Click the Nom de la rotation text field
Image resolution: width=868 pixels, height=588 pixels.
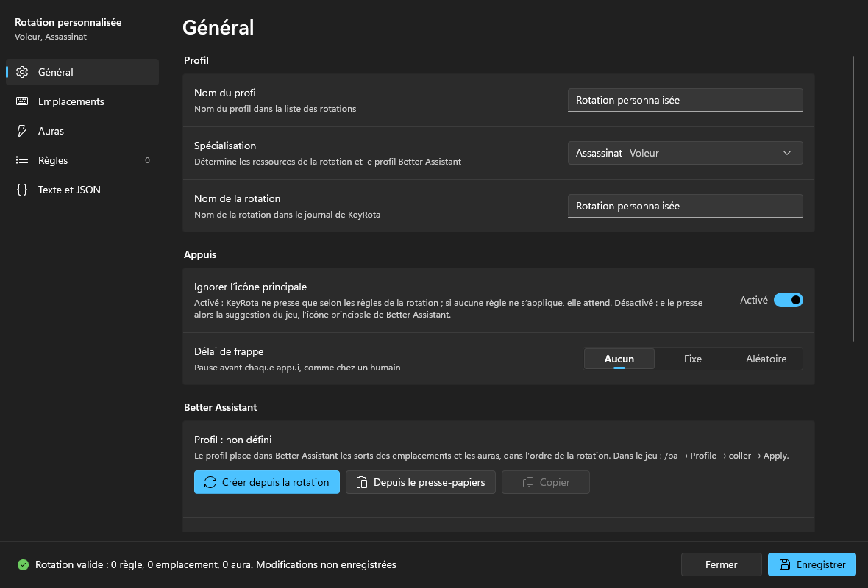(x=686, y=206)
